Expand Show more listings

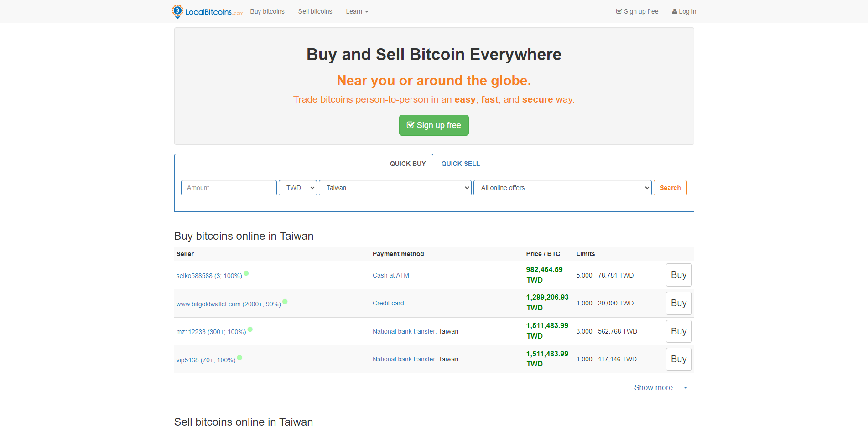click(x=661, y=387)
